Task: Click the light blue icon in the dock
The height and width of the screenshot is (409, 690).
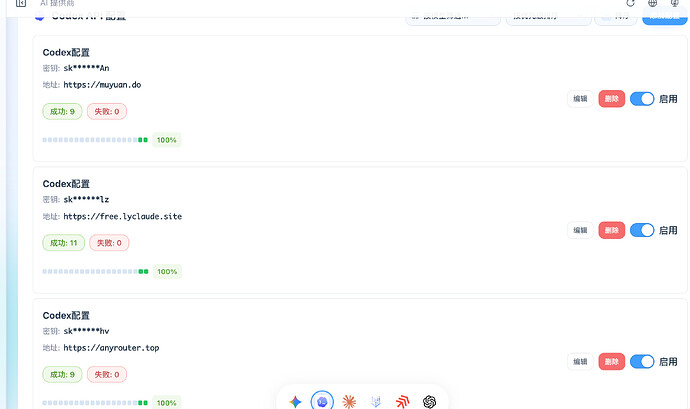Action: coord(376,401)
